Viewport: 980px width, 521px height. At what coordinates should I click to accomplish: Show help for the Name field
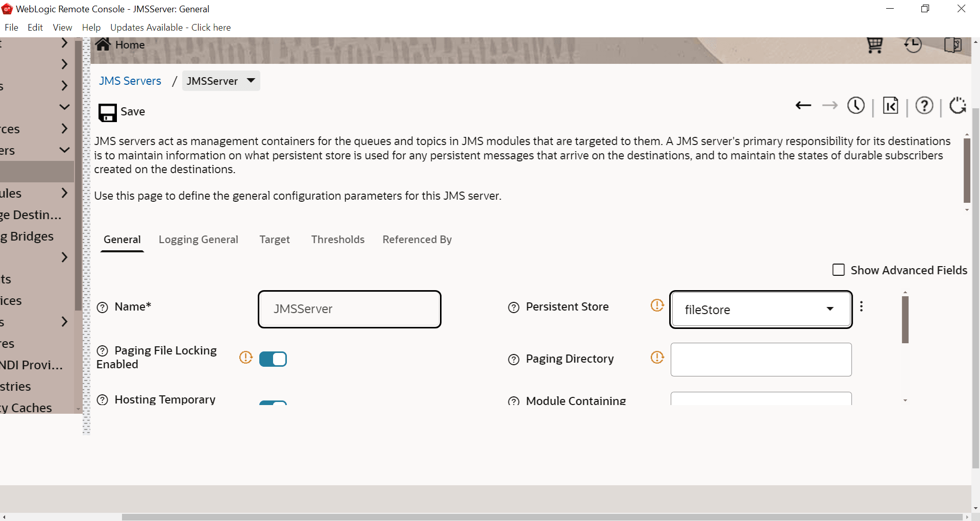tap(103, 307)
